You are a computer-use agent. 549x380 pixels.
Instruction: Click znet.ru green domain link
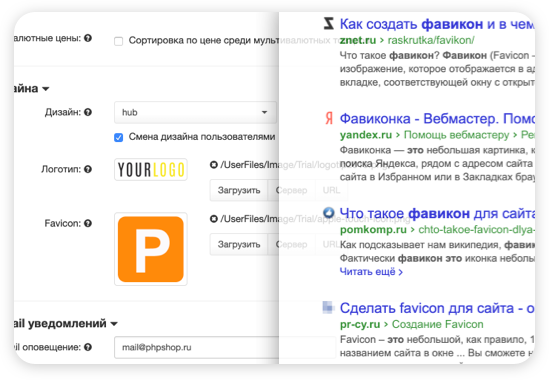pos(357,40)
